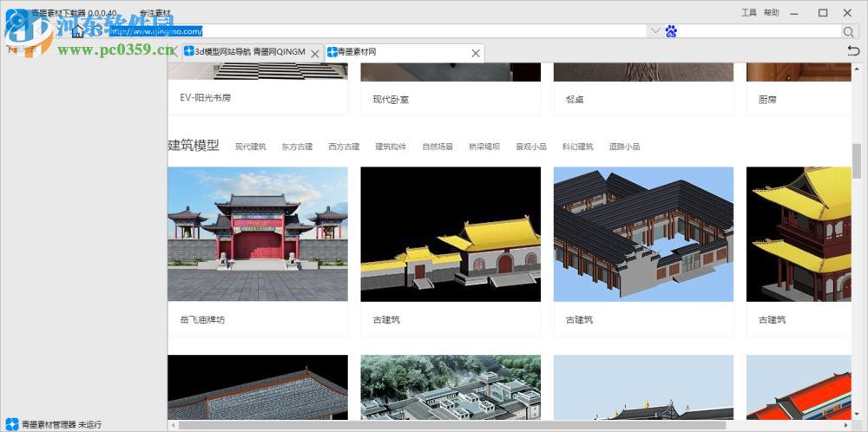Click the 青墨素材管理器 status icon
This screenshot has height=432, width=868.
(x=12, y=425)
